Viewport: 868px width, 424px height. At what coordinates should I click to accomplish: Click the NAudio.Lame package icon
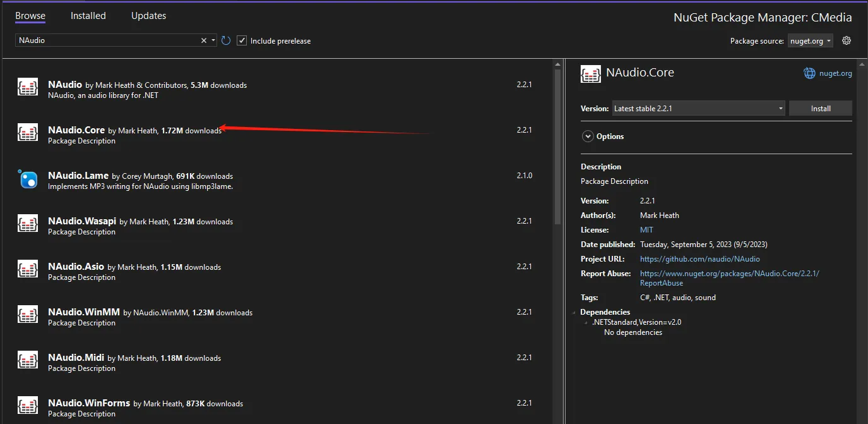coord(28,179)
